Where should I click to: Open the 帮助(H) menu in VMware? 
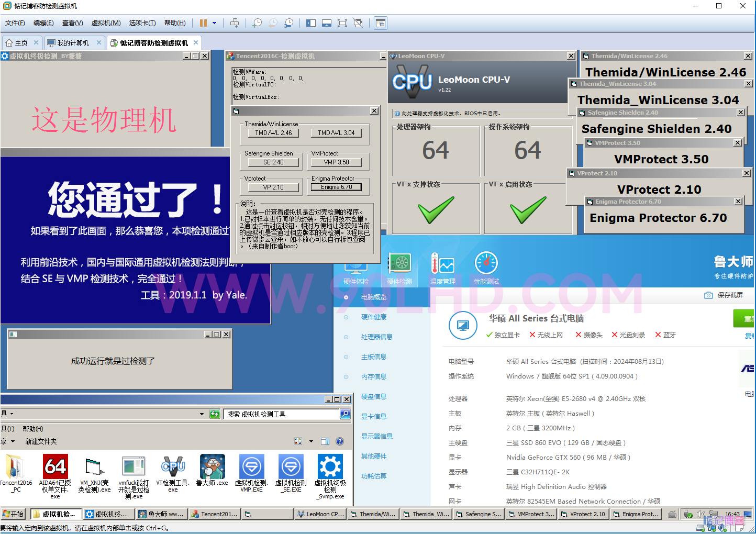pos(175,23)
